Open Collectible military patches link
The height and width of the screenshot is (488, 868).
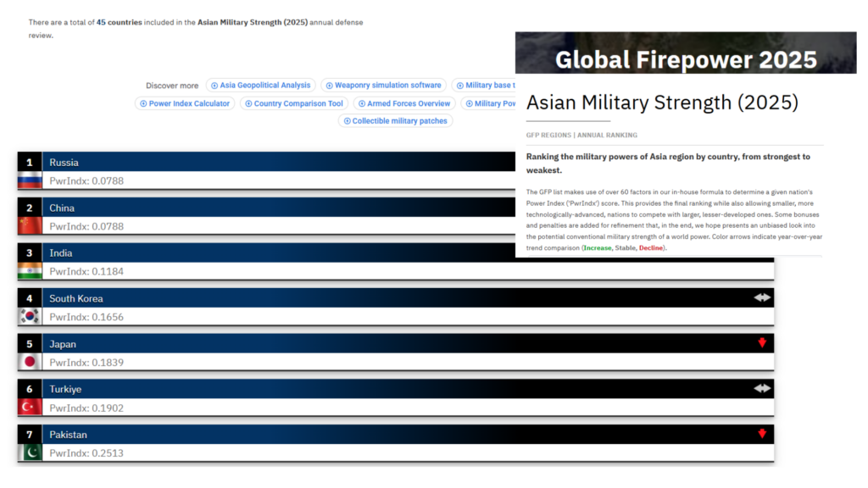[x=396, y=121]
